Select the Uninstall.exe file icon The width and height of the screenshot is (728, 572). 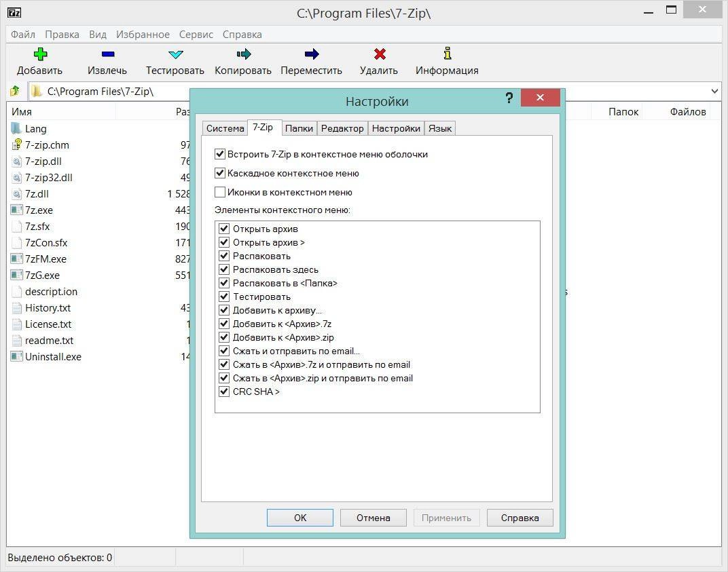click(17, 356)
